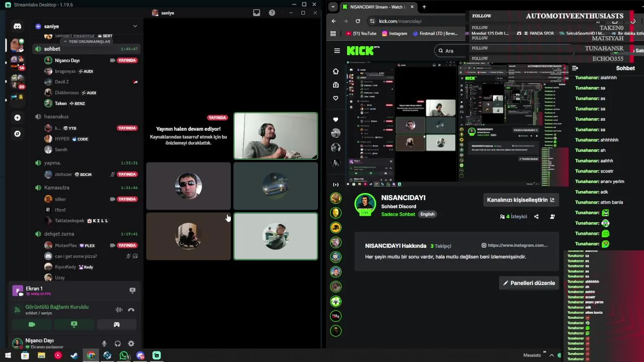Open the YouTube bookmark
The height and width of the screenshot is (362, 644).
361,34
